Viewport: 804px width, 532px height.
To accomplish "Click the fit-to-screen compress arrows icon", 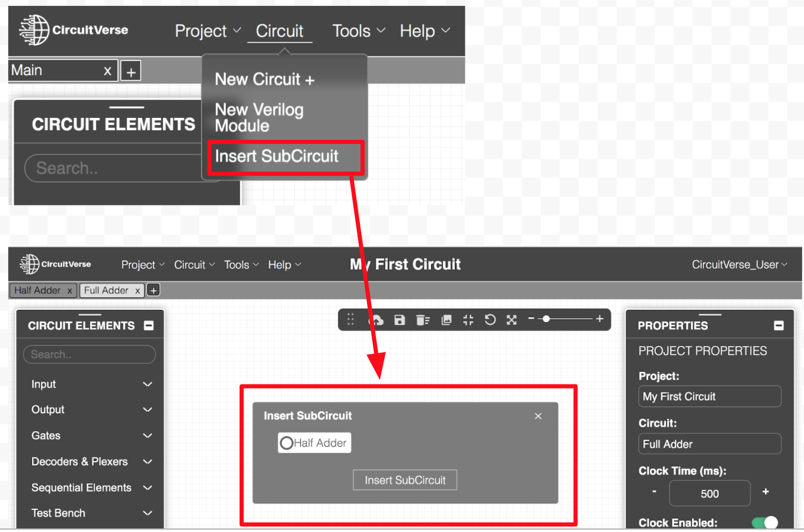I will (x=468, y=320).
